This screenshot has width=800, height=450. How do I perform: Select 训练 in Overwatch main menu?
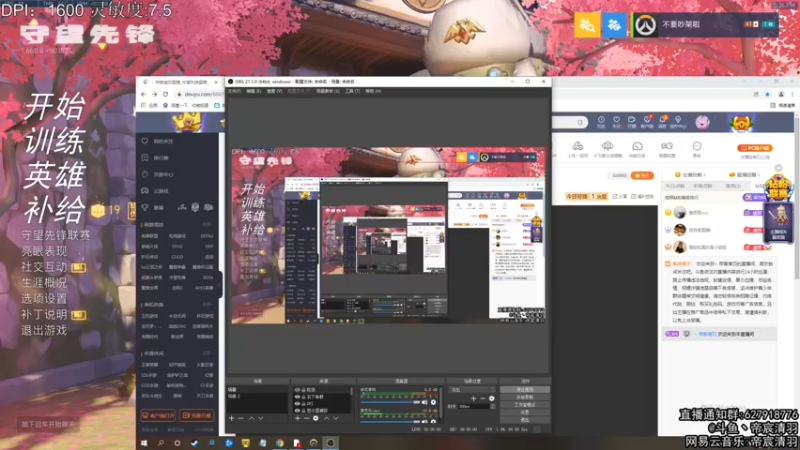pyautogui.click(x=55, y=141)
